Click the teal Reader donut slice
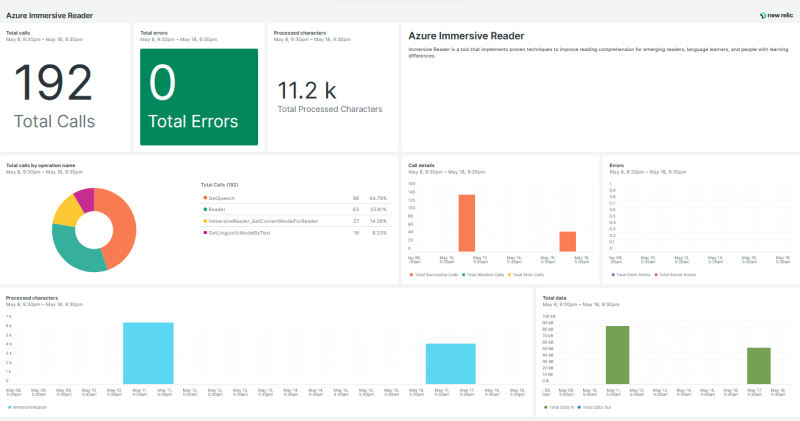The height and width of the screenshot is (421, 800). click(72, 250)
